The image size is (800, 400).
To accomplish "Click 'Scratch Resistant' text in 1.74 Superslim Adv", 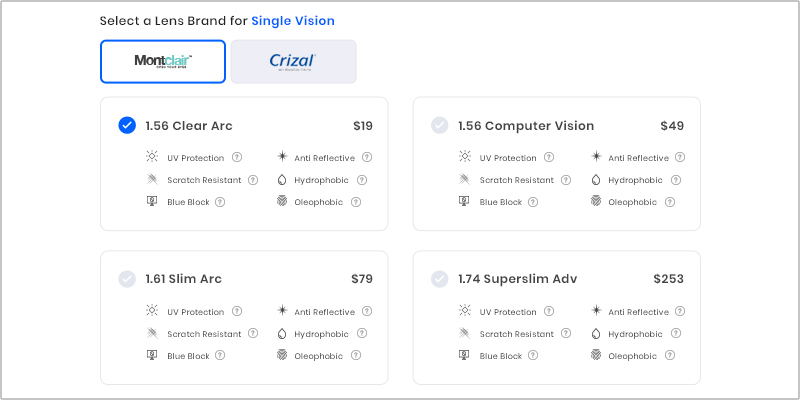I will coord(516,334).
